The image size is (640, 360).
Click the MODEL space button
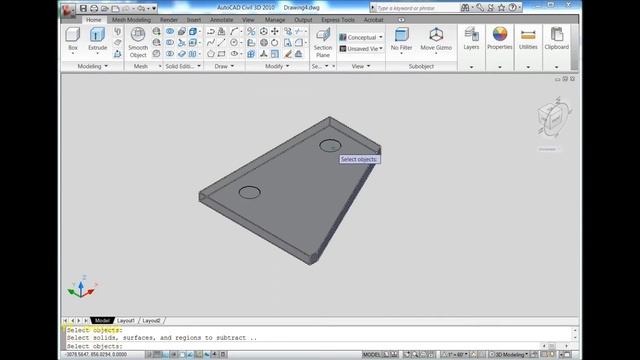371,355
